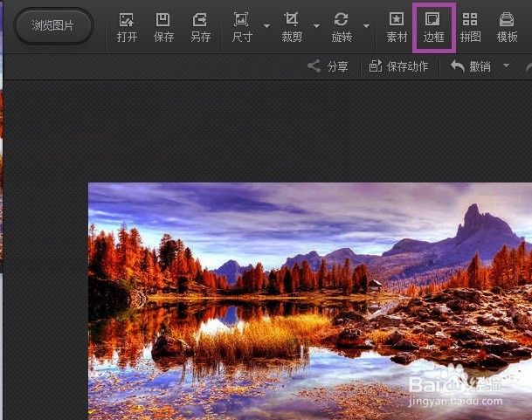Expand the 撤销 undo history dropdown
This screenshot has height=420, width=532.
[x=506, y=65]
